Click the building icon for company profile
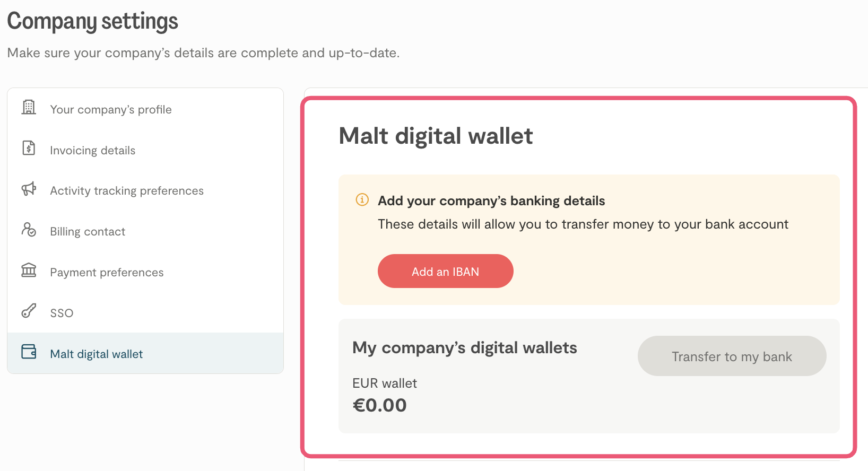Image resolution: width=868 pixels, height=471 pixels. (29, 107)
